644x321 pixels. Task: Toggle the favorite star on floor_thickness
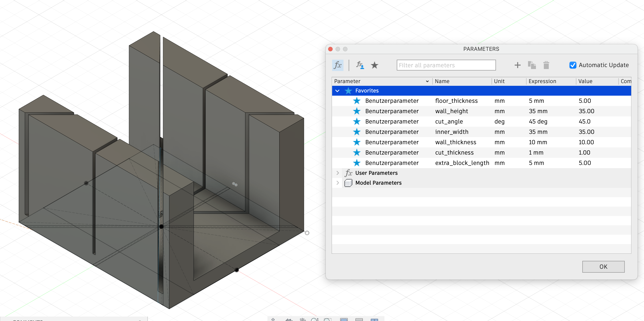click(x=357, y=101)
